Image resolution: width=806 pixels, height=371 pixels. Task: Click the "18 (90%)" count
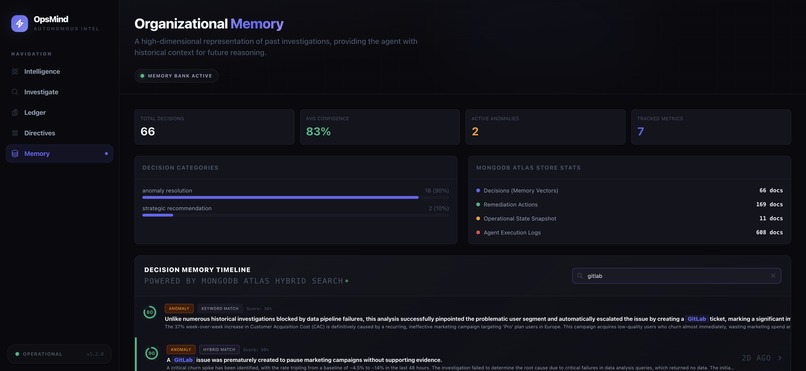(x=436, y=191)
